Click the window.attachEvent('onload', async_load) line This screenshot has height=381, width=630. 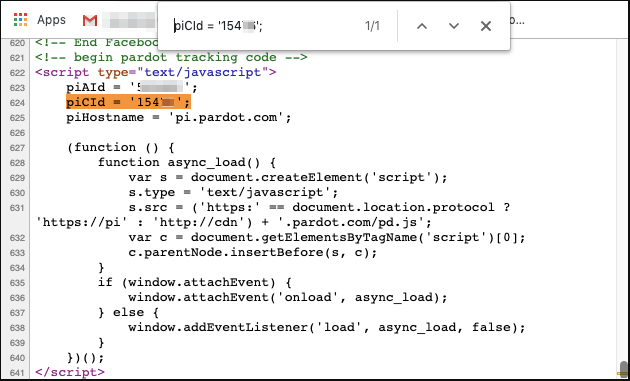coord(288,297)
